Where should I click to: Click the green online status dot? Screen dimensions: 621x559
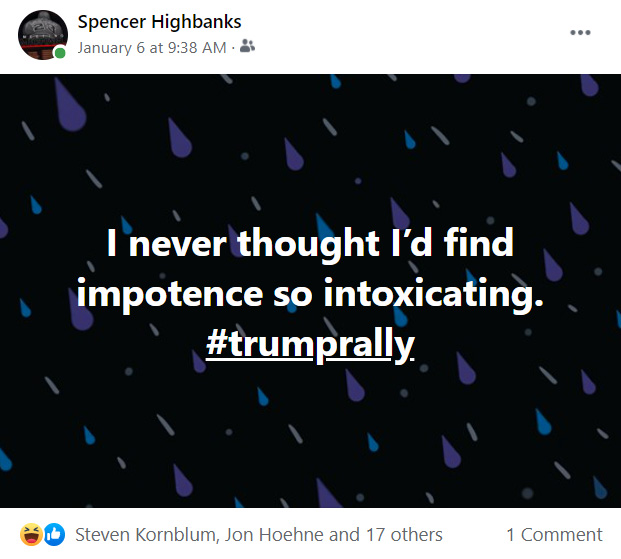tap(60, 53)
